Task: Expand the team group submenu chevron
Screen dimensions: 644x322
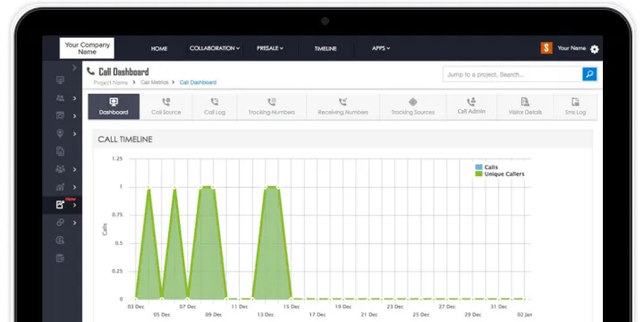Action: pyautogui.click(x=75, y=170)
